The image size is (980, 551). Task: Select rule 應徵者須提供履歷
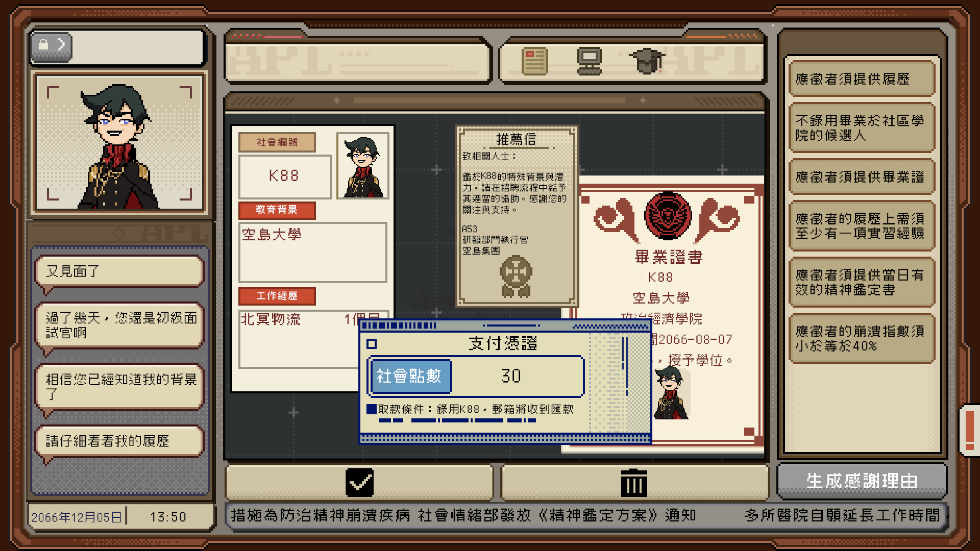coord(862,79)
